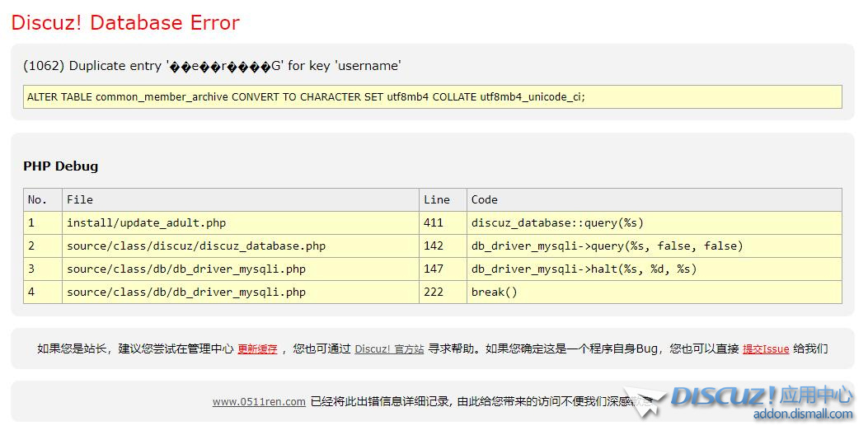Select db_driver_mysqli->halt code cell
868x435 pixels.
tap(655, 269)
